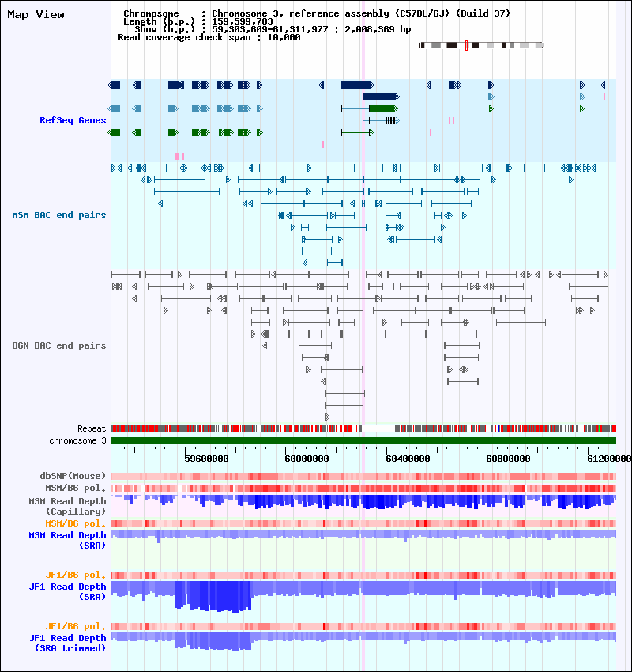Click the MSM BAC end pairs label
Screen dimensions: 632x672
tap(59, 215)
